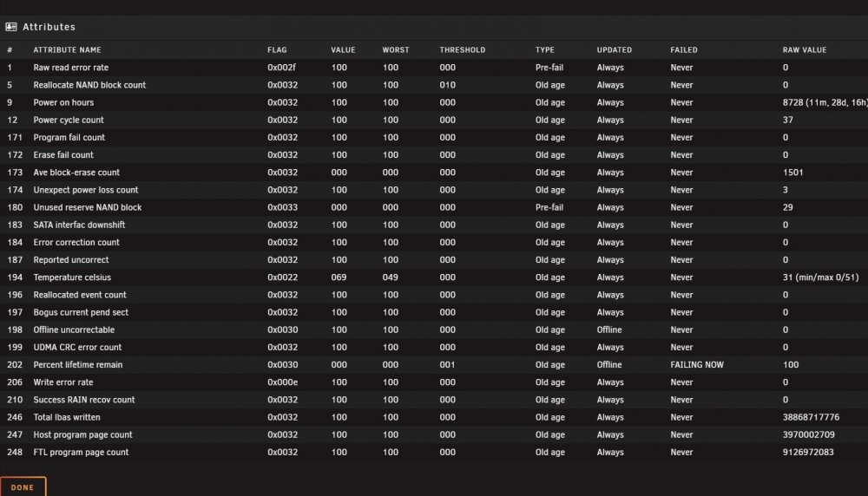
Task: Click the Write error rate attribute
Action: [x=63, y=382]
